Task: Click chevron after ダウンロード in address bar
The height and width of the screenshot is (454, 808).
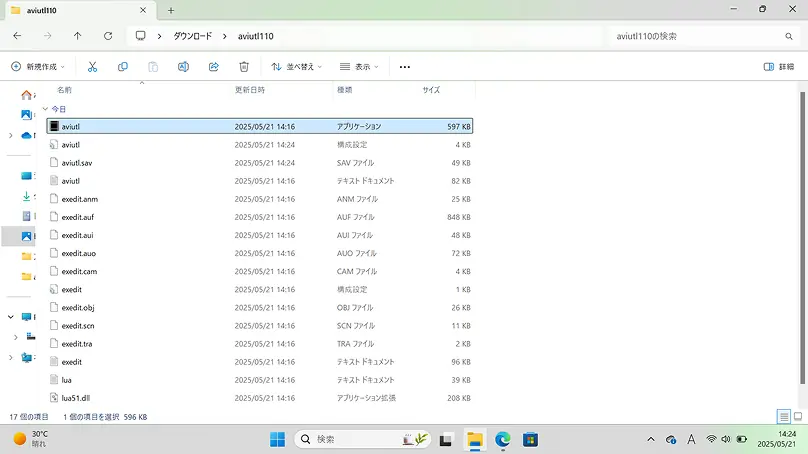Action: 225,36
